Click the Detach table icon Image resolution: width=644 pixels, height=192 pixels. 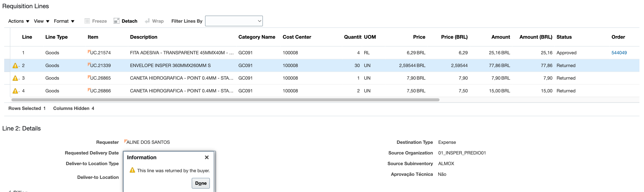(117, 21)
